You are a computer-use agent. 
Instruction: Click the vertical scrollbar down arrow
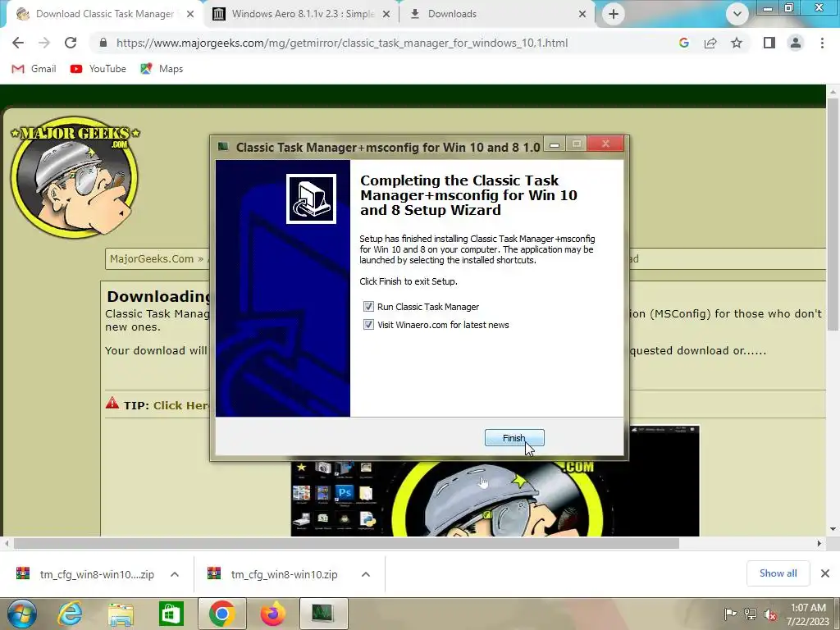(833, 529)
